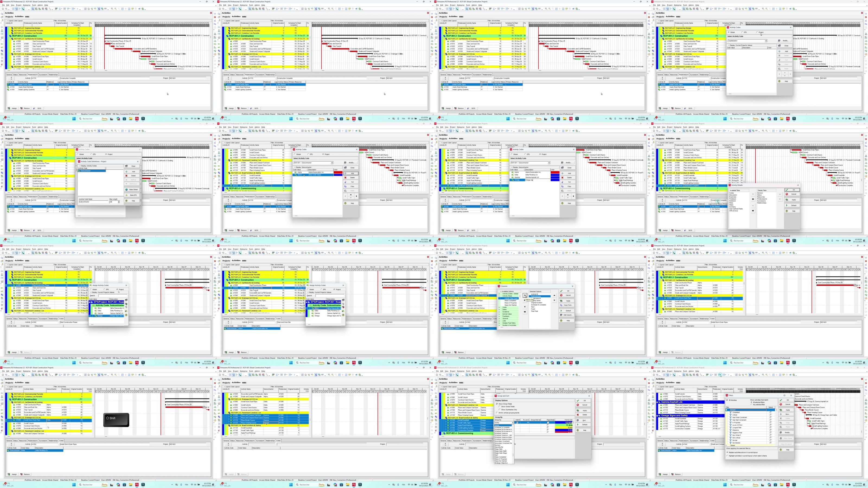Toggle Shrink vertical grouping bands in Group and Sort
Image resolution: width=868 pixels, height=488 pixels.
(497, 413)
